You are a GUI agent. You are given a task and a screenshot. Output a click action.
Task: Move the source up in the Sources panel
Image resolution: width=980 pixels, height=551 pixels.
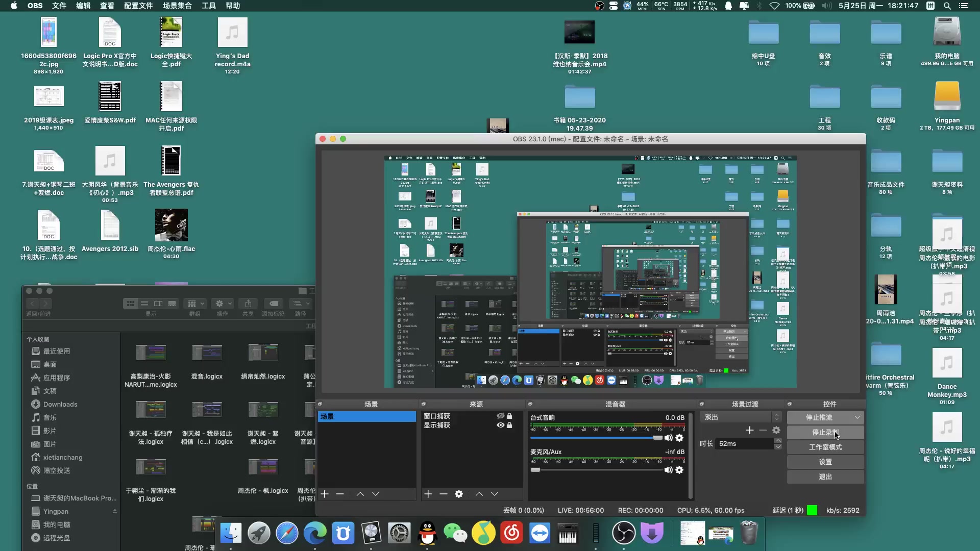(x=479, y=494)
